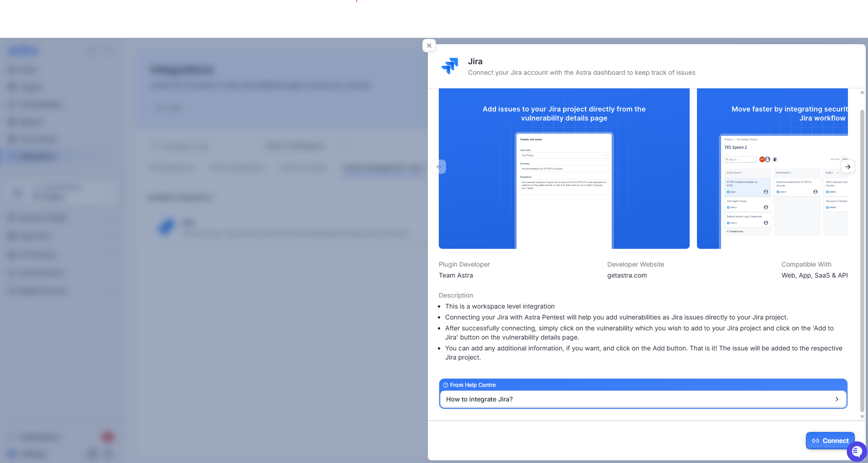Click the scroll-up arrow of the panel
The width and height of the screenshot is (868, 463).
coord(862,93)
